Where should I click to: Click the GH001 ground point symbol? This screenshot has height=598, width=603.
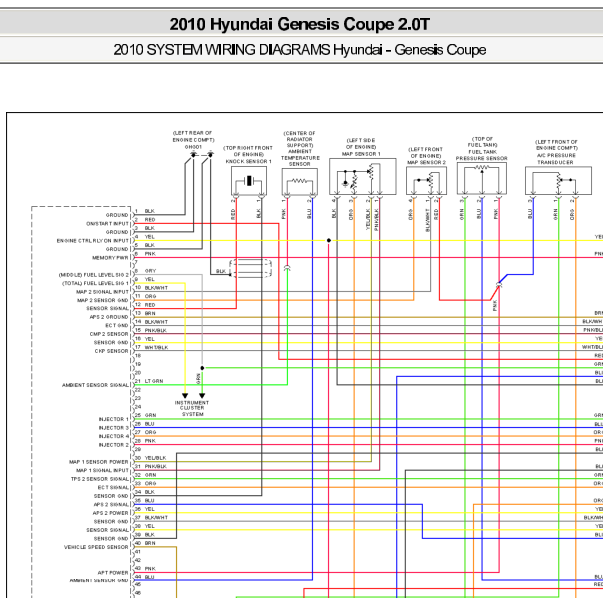[202, 154]
